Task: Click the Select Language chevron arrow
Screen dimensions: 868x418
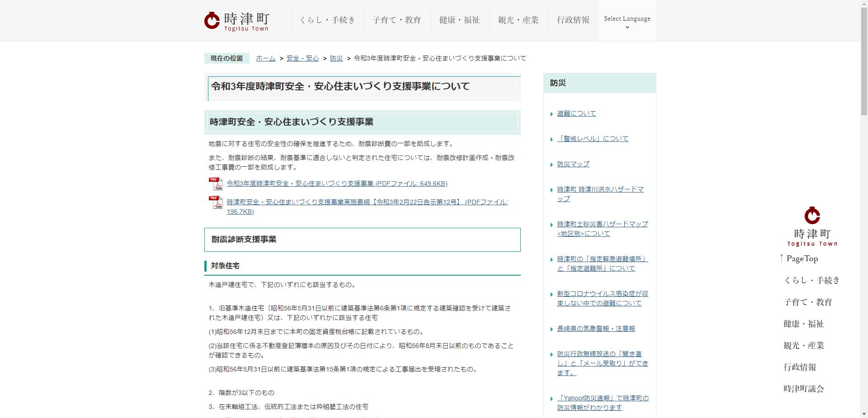Action: point(627,27)
